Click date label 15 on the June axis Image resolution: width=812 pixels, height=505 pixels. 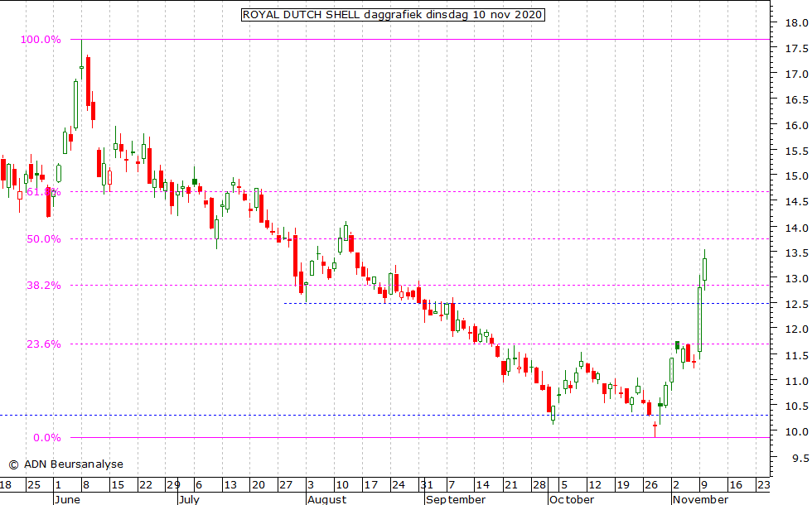(x=118, y=485)
